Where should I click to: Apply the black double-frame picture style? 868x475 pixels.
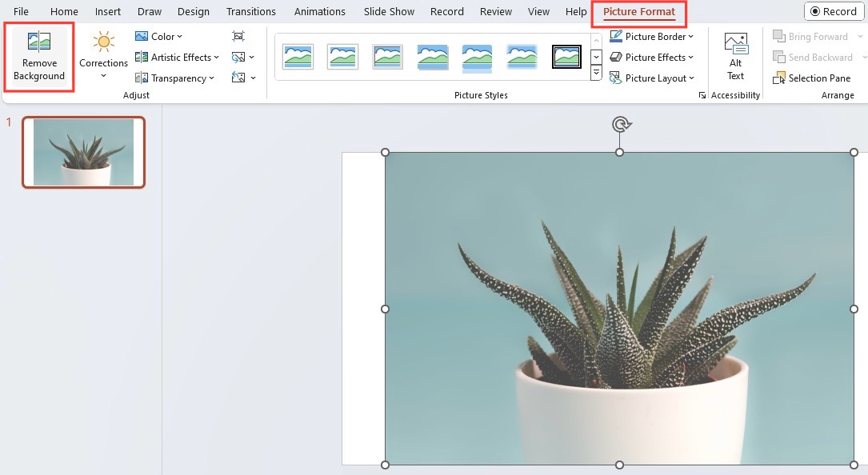point(567,57)
